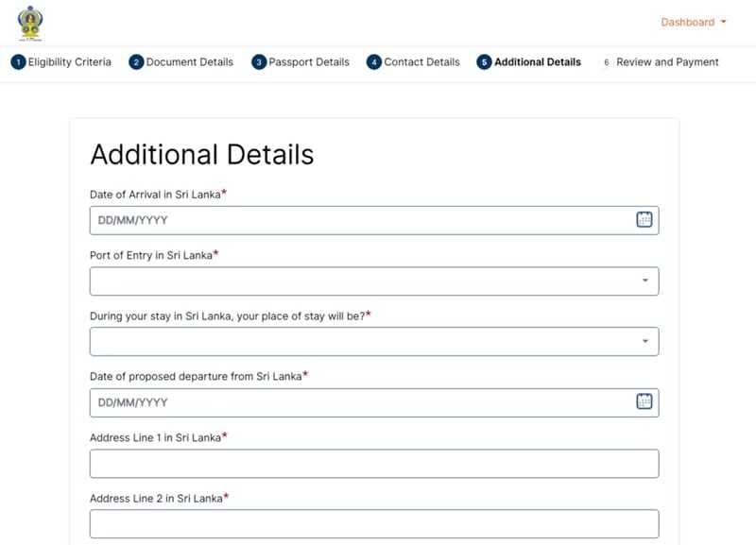
Task: Open the Dashboard dropdown menu
Action: click(x=694, y=22)
